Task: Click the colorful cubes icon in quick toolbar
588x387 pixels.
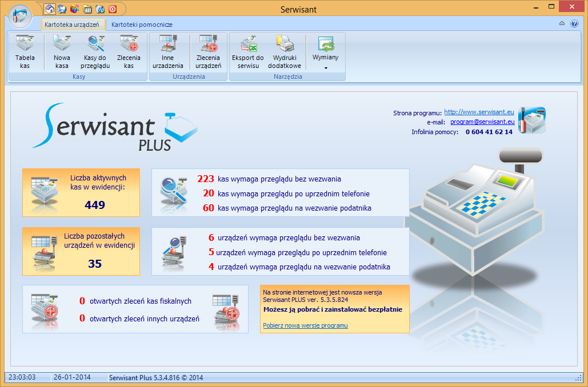Action: [75, 9]
